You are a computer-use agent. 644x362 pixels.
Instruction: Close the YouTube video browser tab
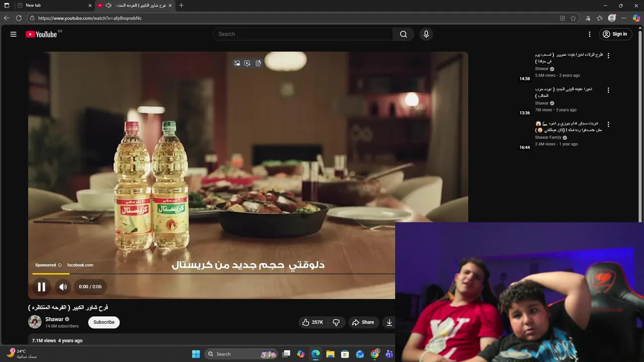coord(170,6)
